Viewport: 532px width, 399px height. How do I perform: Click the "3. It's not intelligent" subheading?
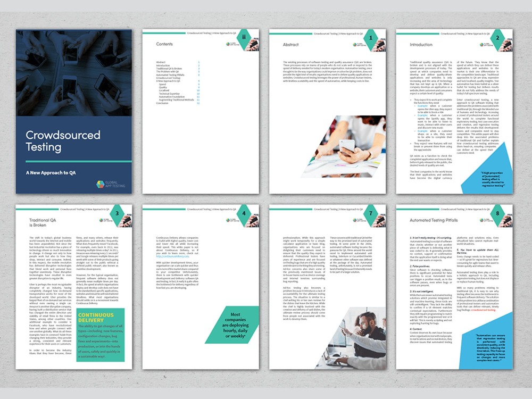(422, 292)
